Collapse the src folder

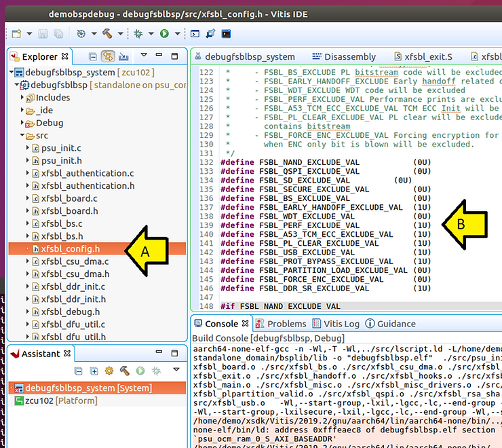pyautogui.click(x=22, y=135)
